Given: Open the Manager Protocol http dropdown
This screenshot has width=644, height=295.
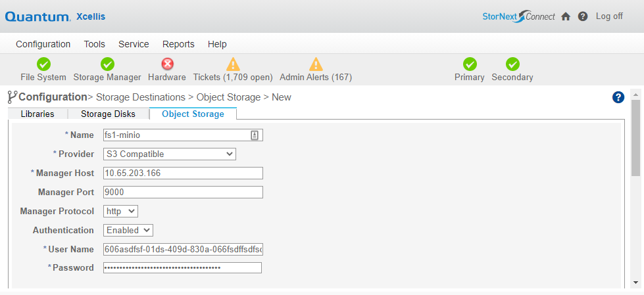Looking at the screenshot, I should pos(121,212).
